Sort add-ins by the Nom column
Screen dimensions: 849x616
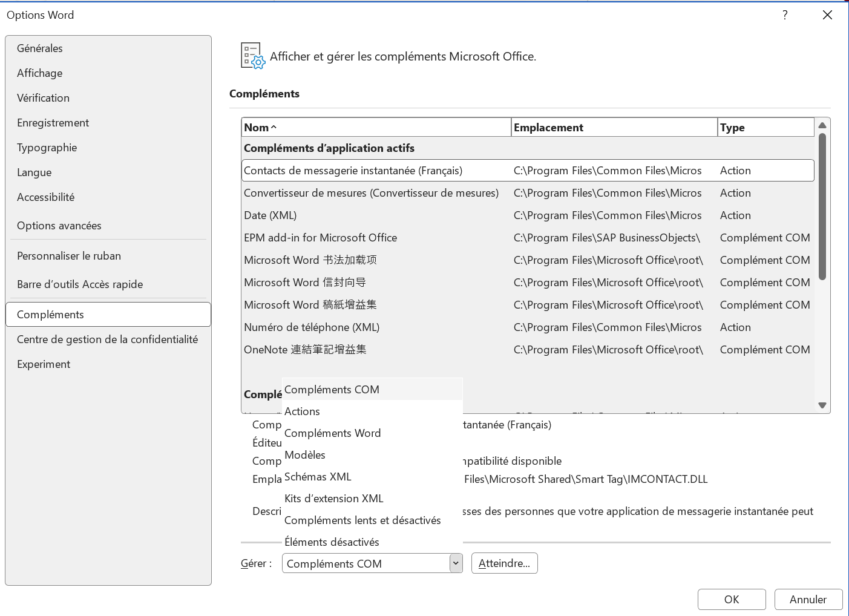(376, 128)
